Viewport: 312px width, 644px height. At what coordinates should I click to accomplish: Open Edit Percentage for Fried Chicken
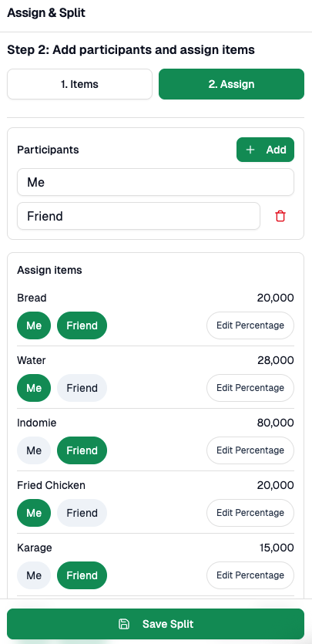250,513
